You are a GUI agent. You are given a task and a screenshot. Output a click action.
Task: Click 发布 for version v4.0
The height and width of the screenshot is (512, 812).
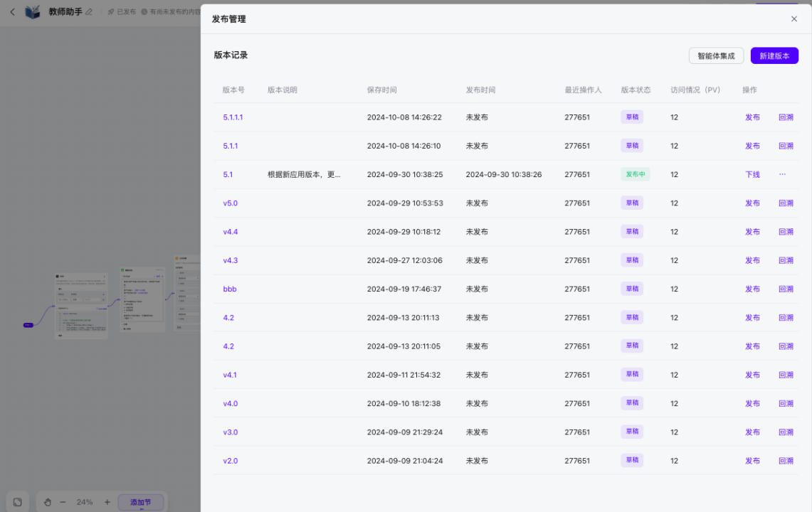pyautogui.click(x=752, y=404)
